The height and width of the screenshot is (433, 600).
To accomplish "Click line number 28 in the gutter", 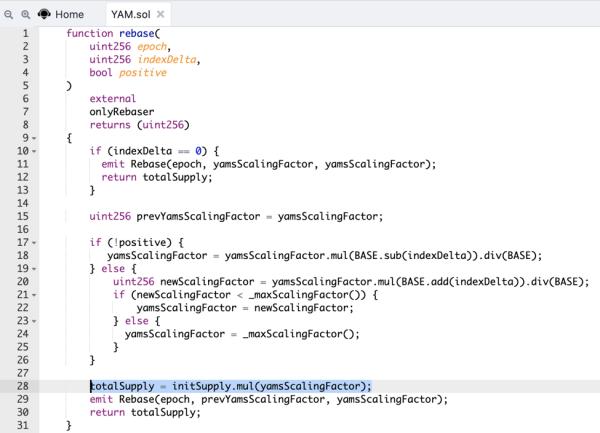I will pyautogui.click(x=21, y=385).
